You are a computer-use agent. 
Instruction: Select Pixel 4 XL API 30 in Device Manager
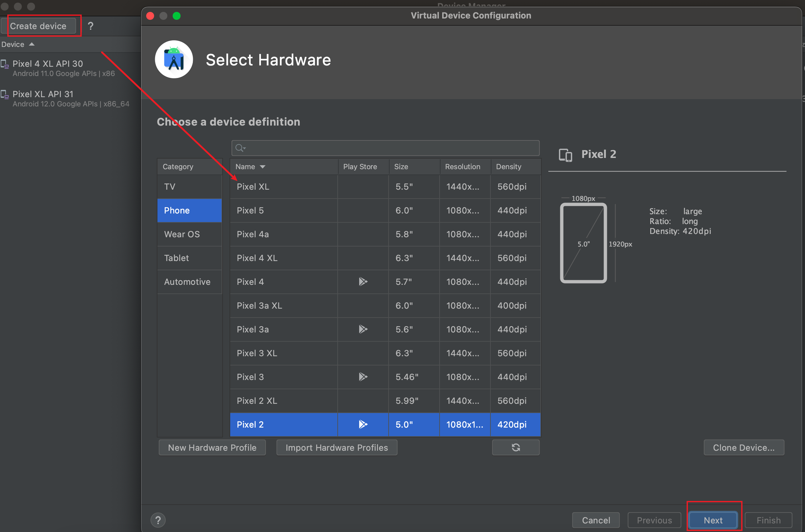coord(70,68)
